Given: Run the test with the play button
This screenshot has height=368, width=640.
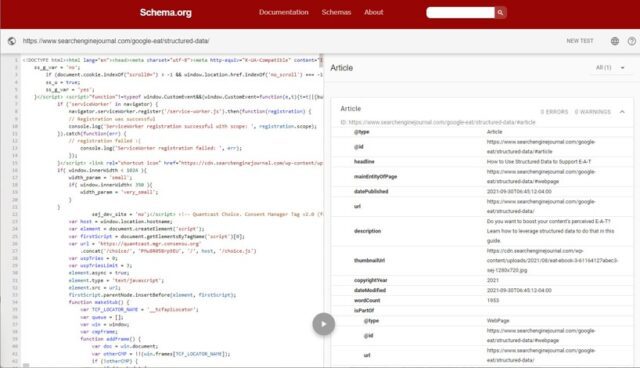Looking at the screenshot, I should (324, 324).
